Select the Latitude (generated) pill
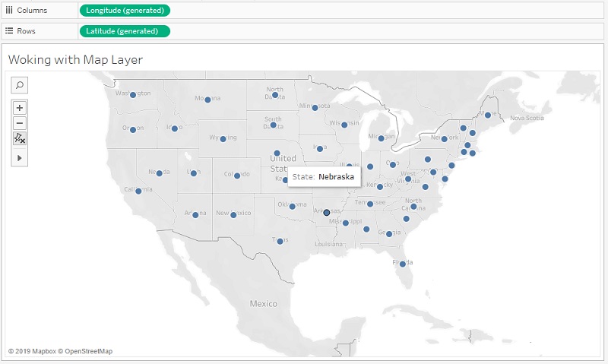The height and width of the screenshot is (364, 608). click(125, 31)
